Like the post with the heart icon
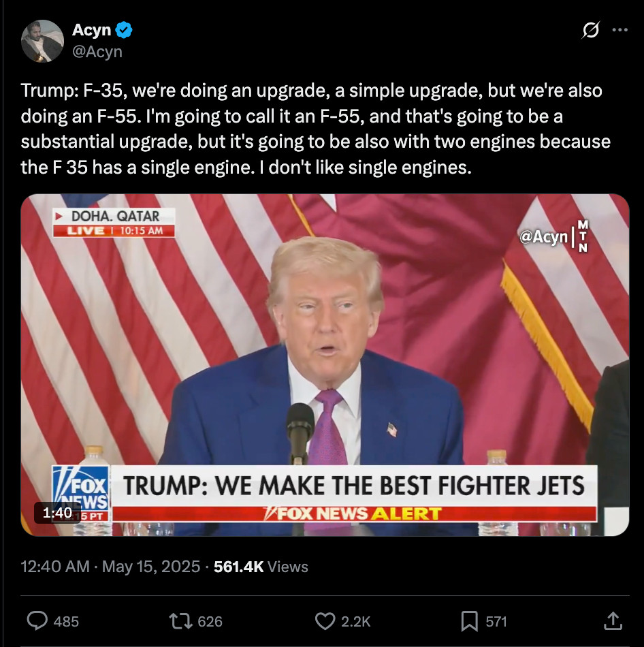 [325, 621]
